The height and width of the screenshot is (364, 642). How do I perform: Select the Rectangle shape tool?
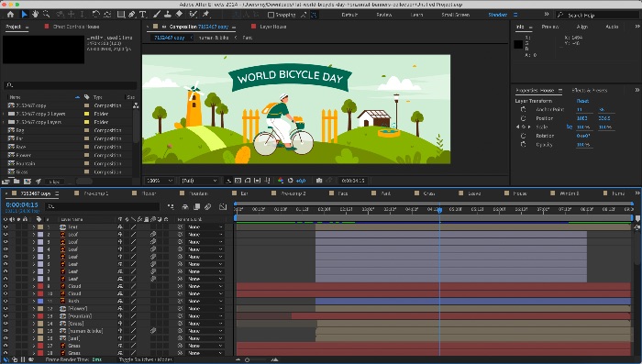click(121, 15)
